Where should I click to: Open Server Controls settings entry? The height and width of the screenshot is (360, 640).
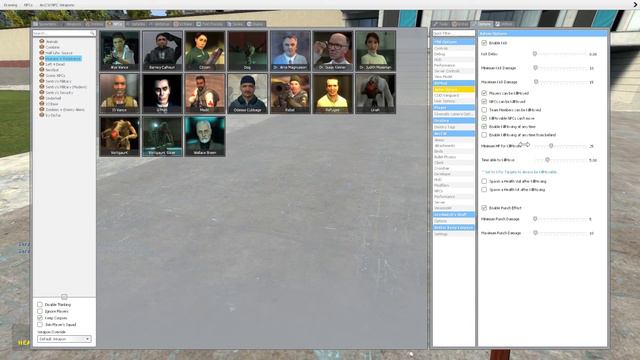click(x=453, y=71)
